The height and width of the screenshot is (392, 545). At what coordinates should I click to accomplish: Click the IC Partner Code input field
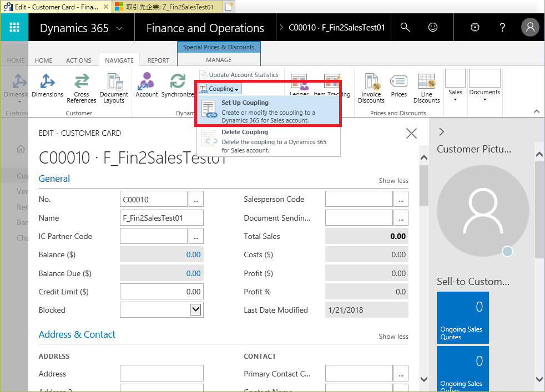coord(154,236)
